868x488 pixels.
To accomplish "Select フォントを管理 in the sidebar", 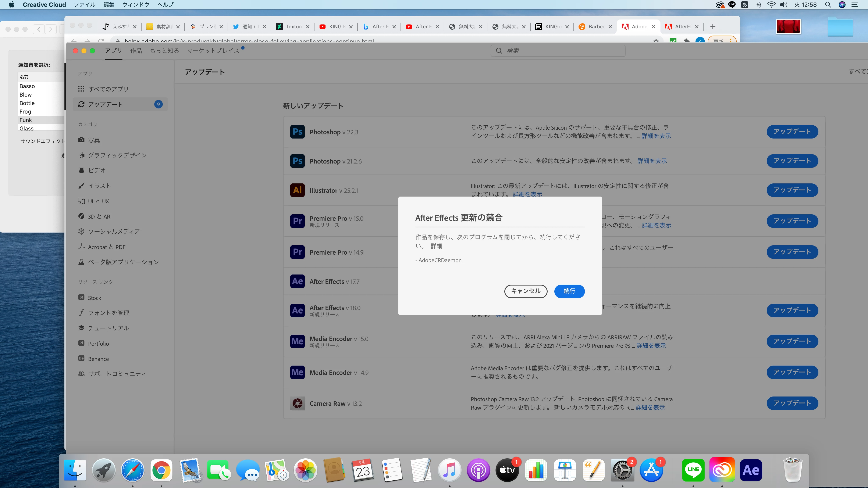I will 108,313.
